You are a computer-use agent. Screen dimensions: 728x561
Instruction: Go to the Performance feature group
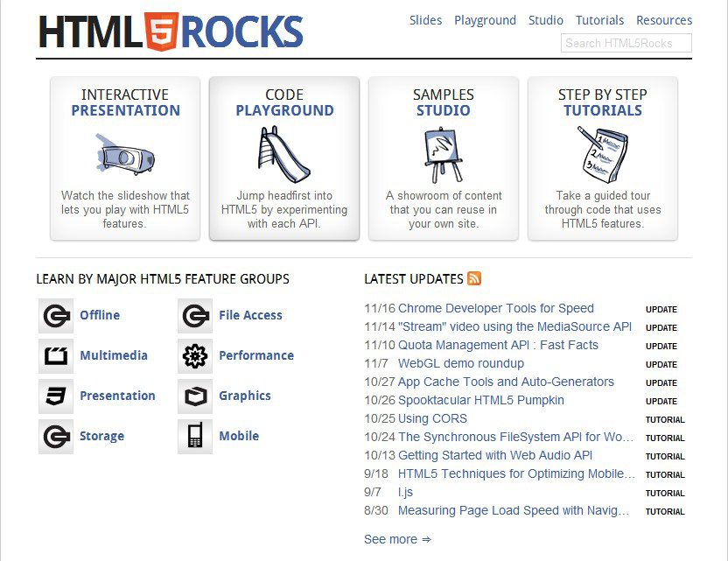click(x=256, y=355)
